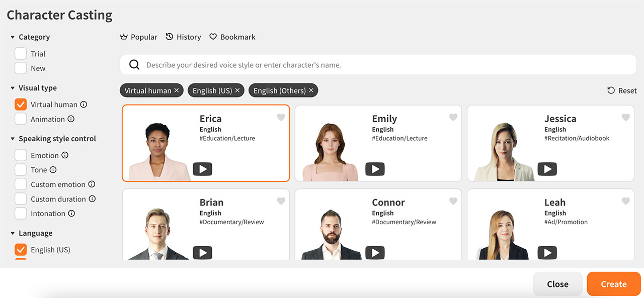The width and height of the screenshot is (644, 298).
Task: Bookmark Erica with the heart icon
Action: pos(281,118)
